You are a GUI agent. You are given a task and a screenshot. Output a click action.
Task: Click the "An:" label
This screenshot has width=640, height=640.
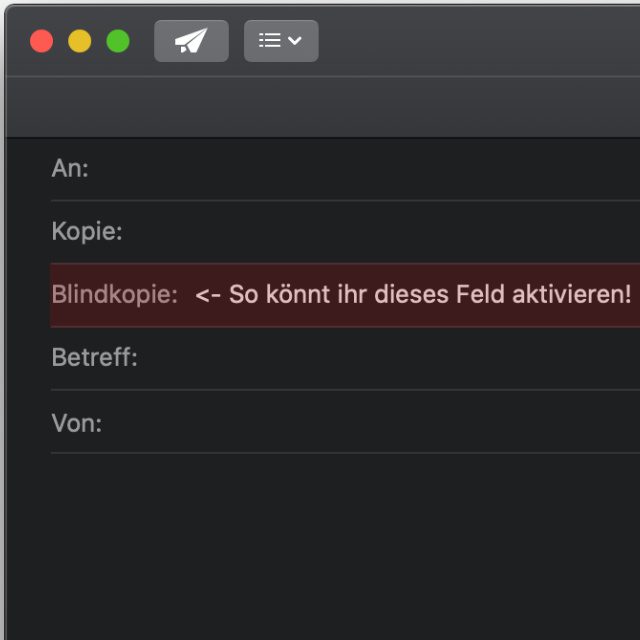tap(70, 169)
